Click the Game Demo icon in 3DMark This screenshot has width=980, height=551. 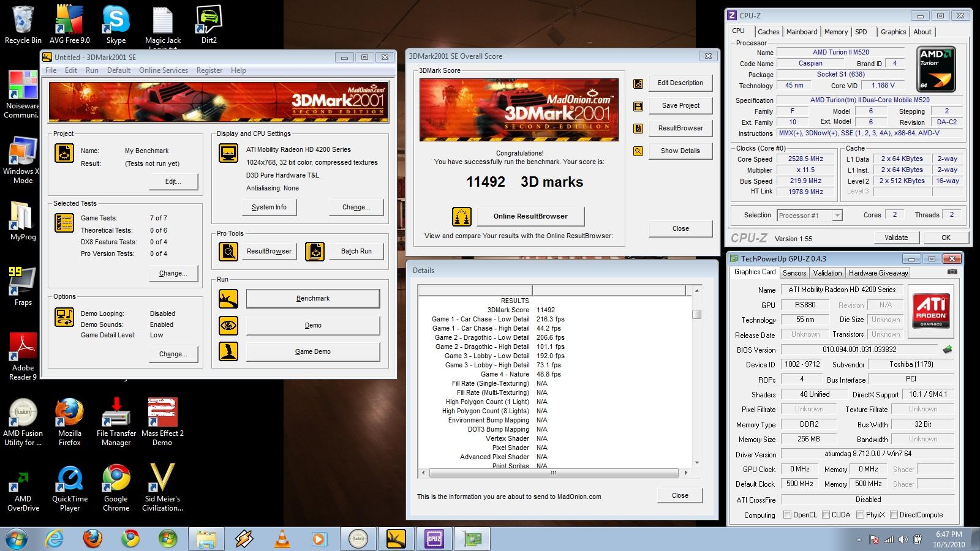click(228, 351)
